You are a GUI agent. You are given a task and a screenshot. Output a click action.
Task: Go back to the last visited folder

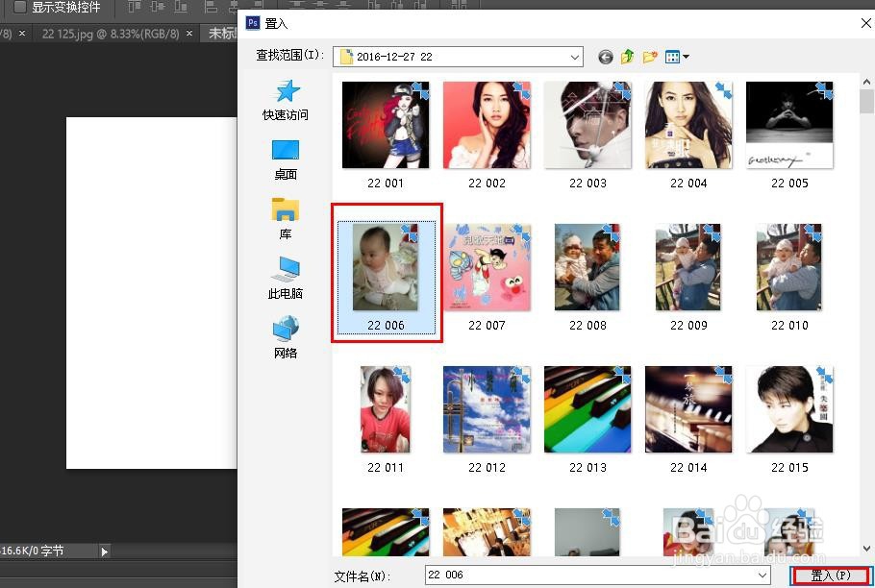[x=606, y=57]
